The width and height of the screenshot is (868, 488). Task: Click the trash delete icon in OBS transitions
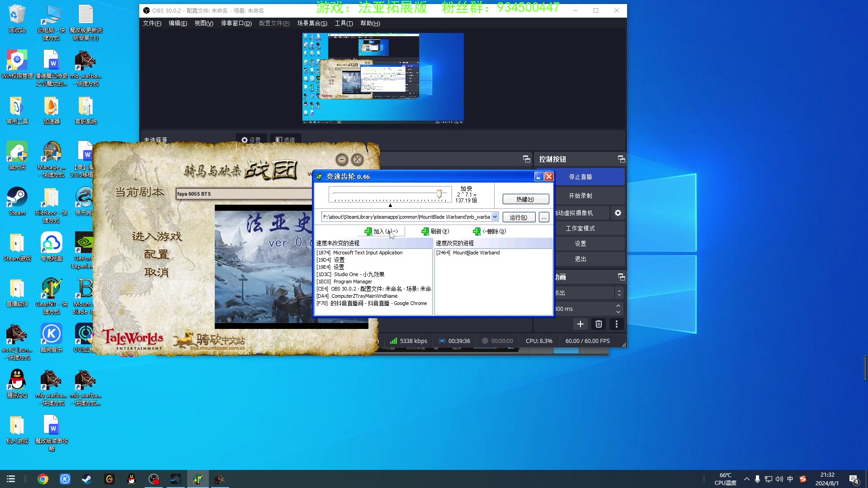[599, 324]
